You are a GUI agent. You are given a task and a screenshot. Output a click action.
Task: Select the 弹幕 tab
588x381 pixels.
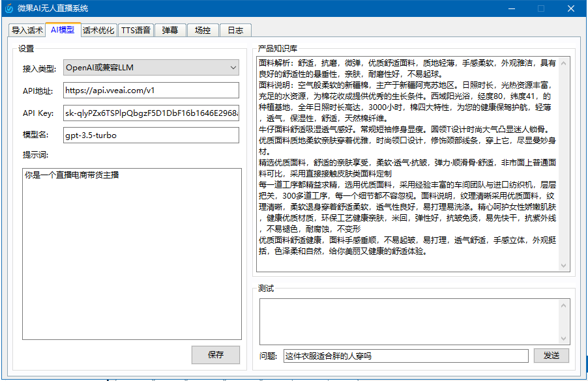(x=170, y=30)
